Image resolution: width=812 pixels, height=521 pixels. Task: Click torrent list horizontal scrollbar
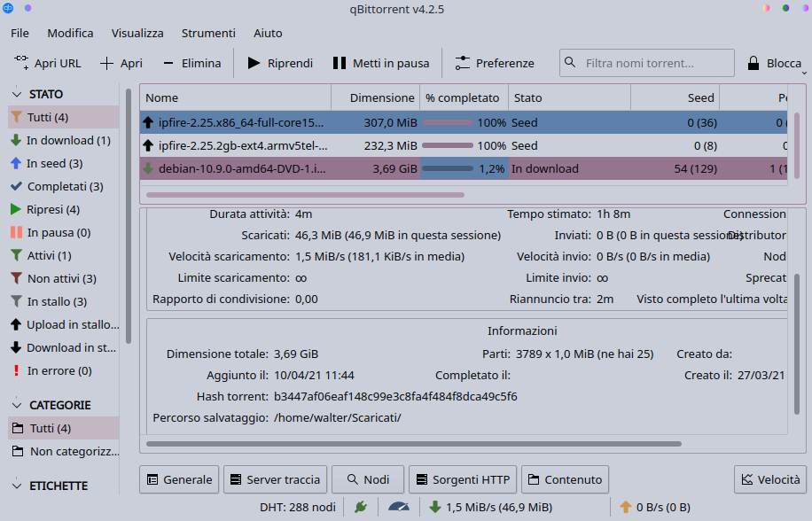[x=305, y=195]
